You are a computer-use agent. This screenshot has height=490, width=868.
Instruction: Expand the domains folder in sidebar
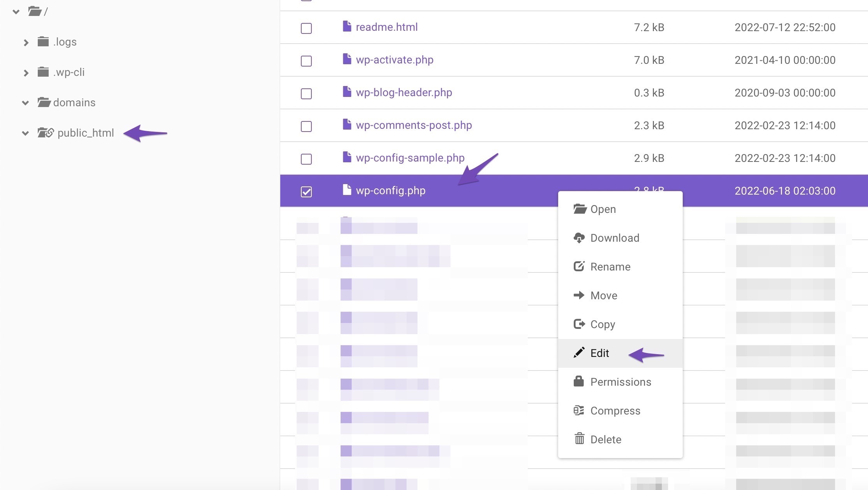[x=26, y=102]
